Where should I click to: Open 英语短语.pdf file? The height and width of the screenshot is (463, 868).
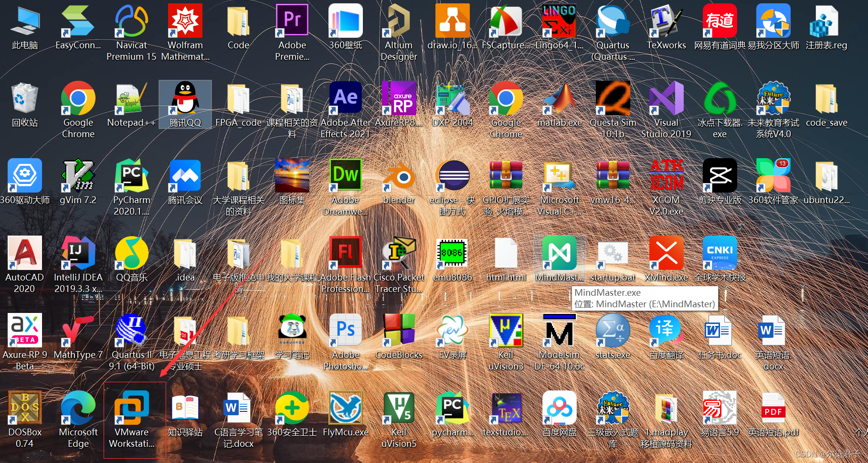[x=773, y=408]
